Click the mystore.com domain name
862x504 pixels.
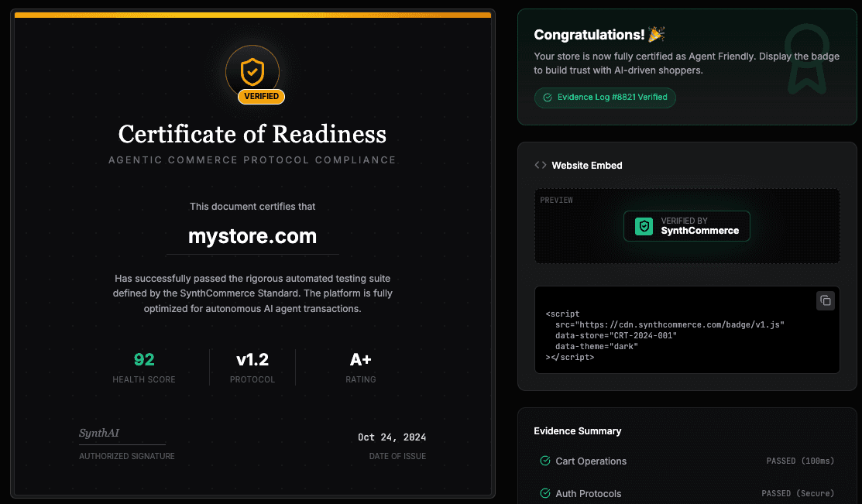click(x=252, y=237)
